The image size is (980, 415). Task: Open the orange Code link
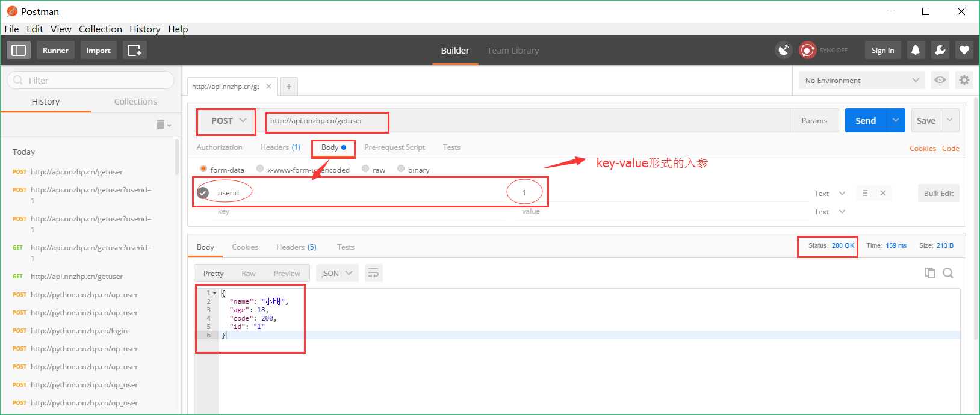951,148
